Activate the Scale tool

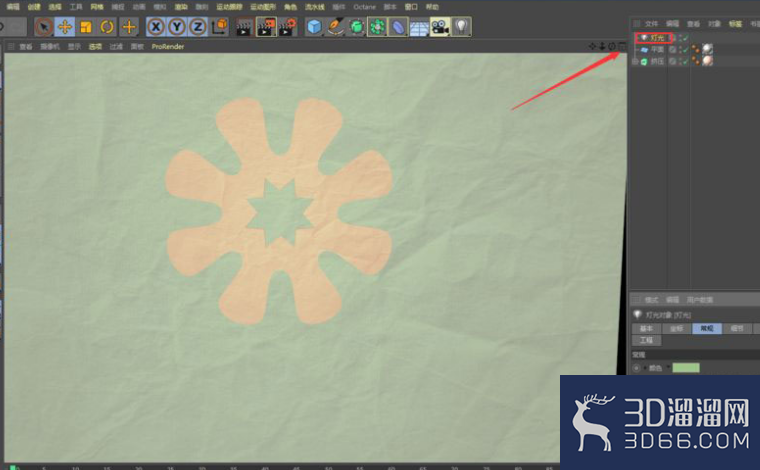(x=86, y=27)
